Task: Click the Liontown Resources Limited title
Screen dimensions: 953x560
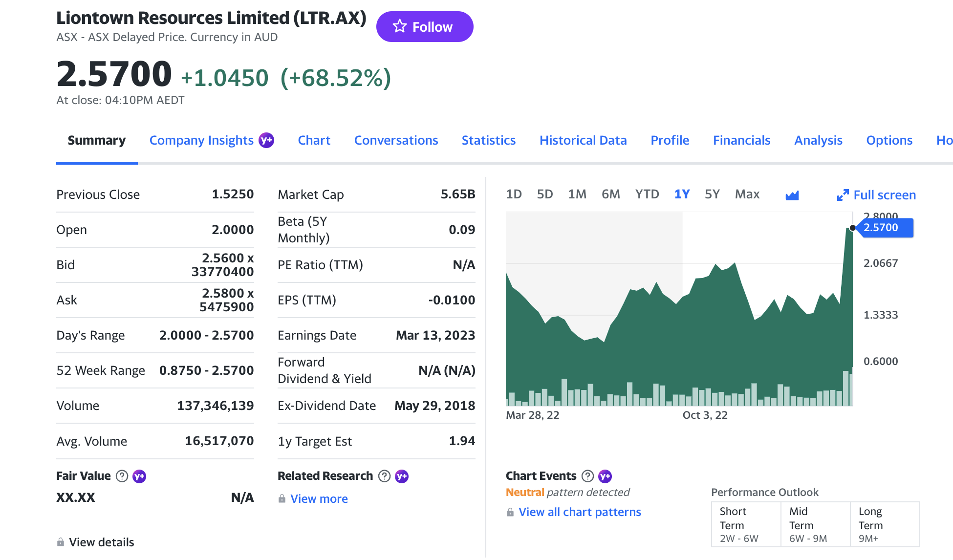Action: 211,18
